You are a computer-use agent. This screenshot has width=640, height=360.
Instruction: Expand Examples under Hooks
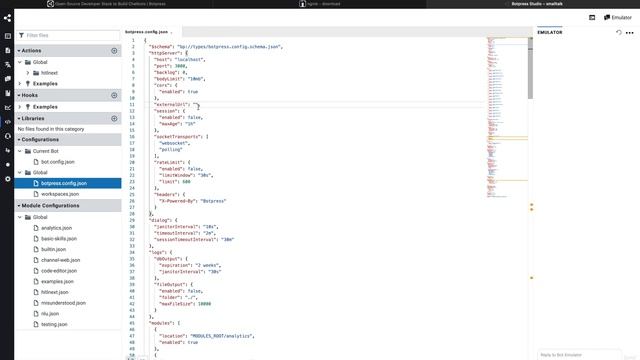point(20,107)
